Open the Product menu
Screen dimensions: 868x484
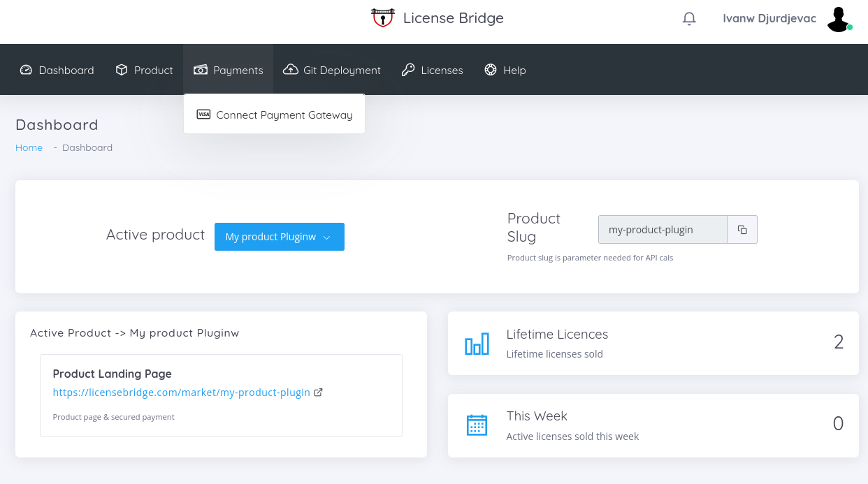144,70
